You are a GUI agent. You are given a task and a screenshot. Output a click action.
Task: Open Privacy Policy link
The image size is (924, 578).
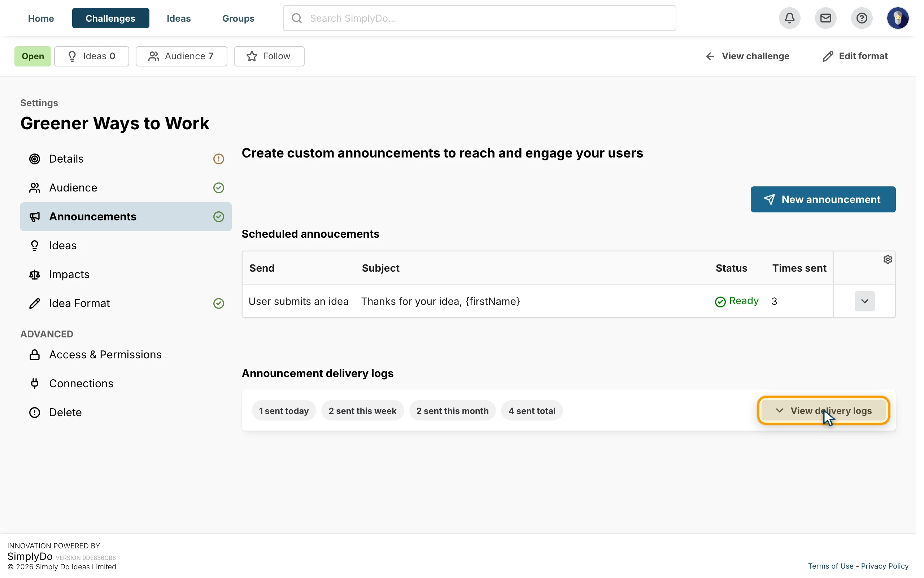pos(884,566)
